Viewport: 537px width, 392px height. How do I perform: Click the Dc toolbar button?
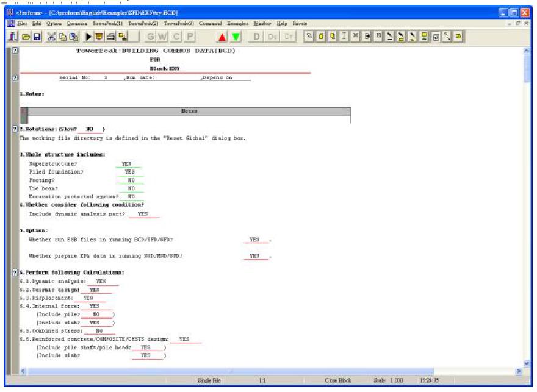click(273, 37)
